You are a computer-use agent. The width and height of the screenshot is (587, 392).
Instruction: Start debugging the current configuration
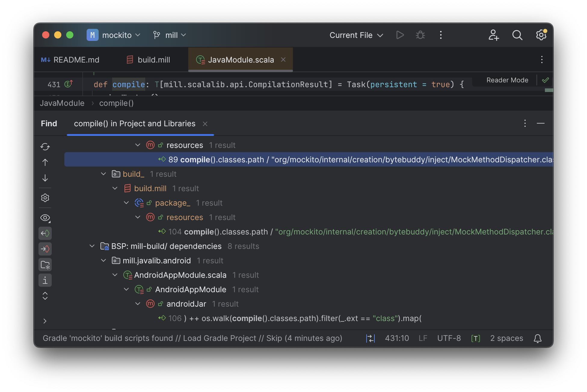pos(420,35)
